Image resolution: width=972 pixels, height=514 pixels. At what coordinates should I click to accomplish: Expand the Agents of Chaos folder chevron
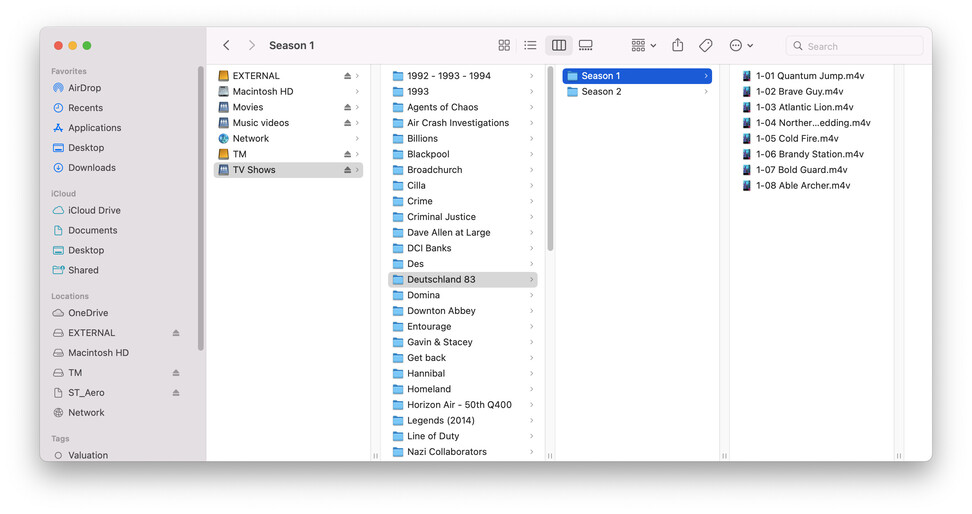click(531, 107)
